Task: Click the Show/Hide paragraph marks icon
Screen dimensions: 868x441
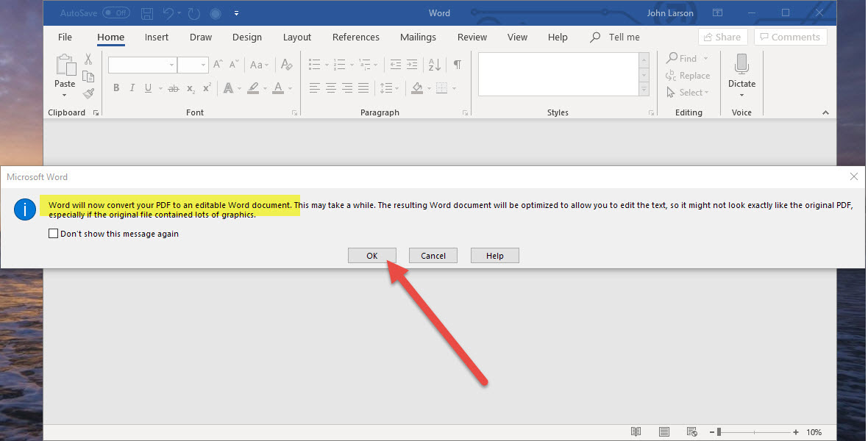Action: click(x=457, y=65)
